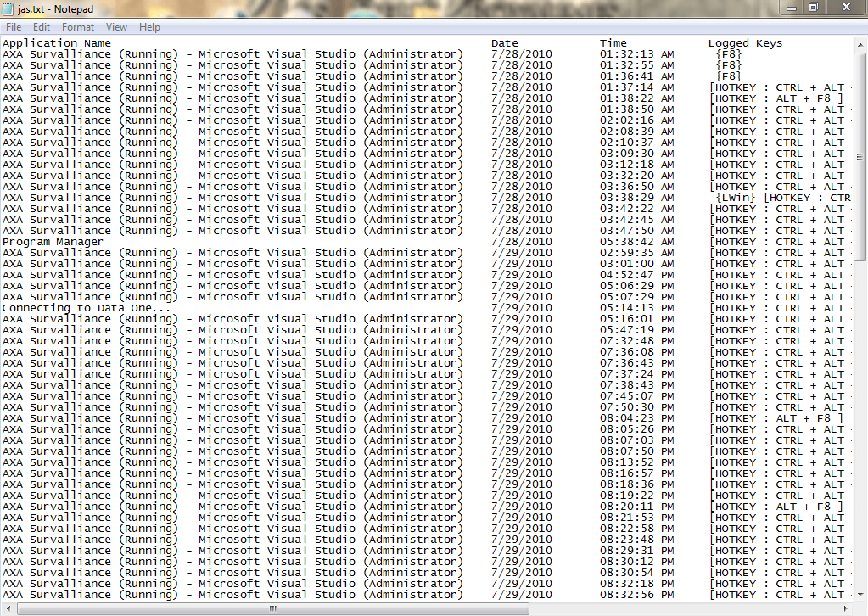868x616 pixels.
Task: Click the horizontal scrollbar right arrow
Action: (847, 608)
